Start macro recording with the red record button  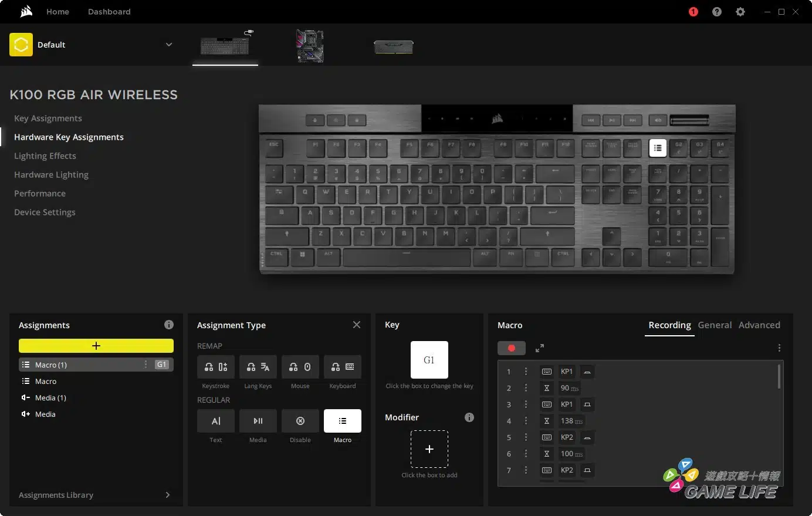[x=511, y=348]
